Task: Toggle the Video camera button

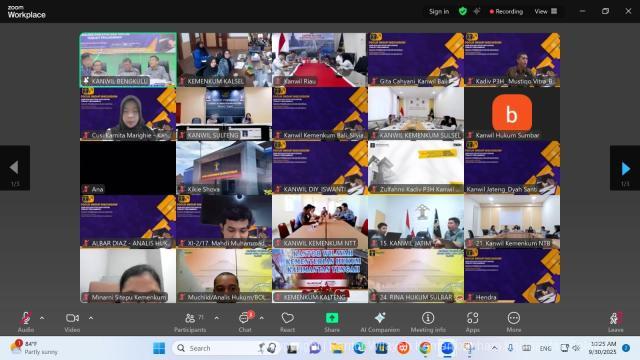Action: (x=72, y=322)
